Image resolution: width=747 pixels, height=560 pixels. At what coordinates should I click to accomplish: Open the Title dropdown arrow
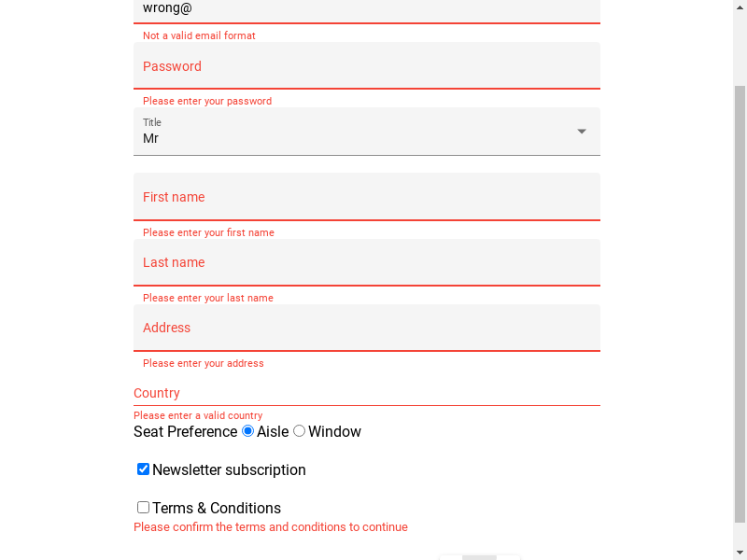click(581, 132)
